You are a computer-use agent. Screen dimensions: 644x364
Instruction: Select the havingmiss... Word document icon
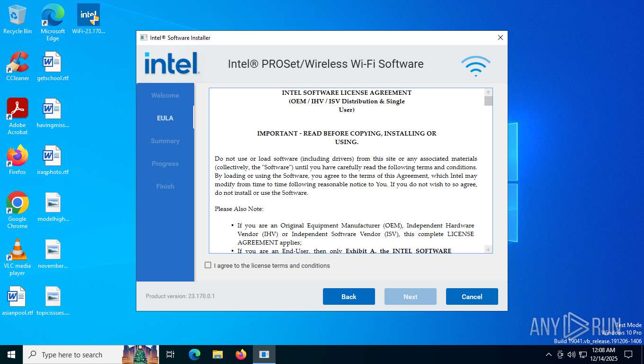pos(53,113)
